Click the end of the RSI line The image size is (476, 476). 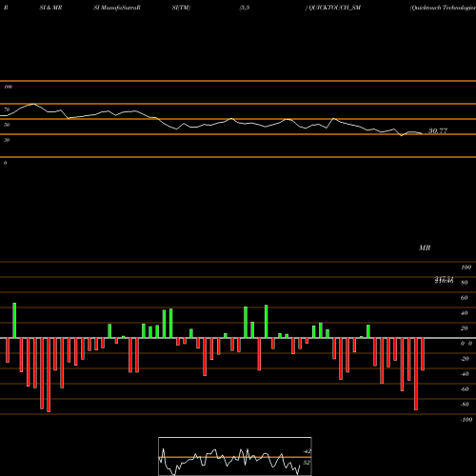[422, 133]
